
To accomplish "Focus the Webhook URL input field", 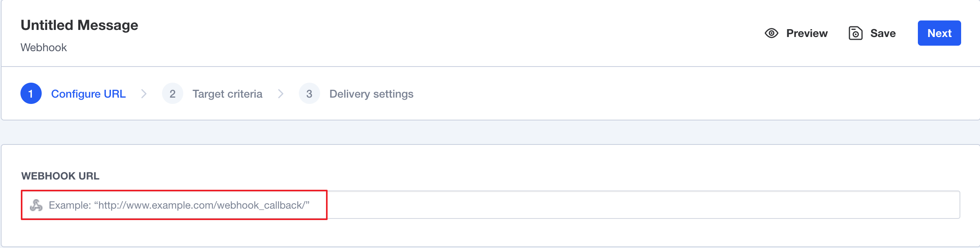I will [x=490, y=205].
